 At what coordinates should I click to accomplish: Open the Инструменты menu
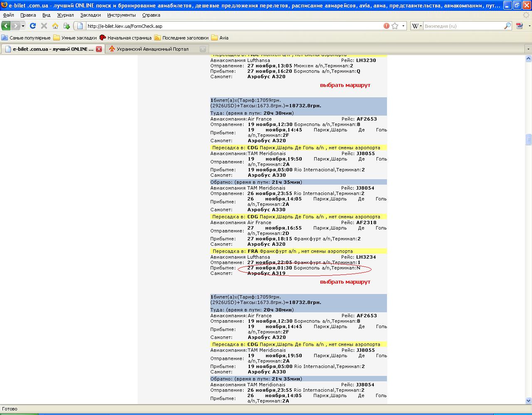click(121, 15)
